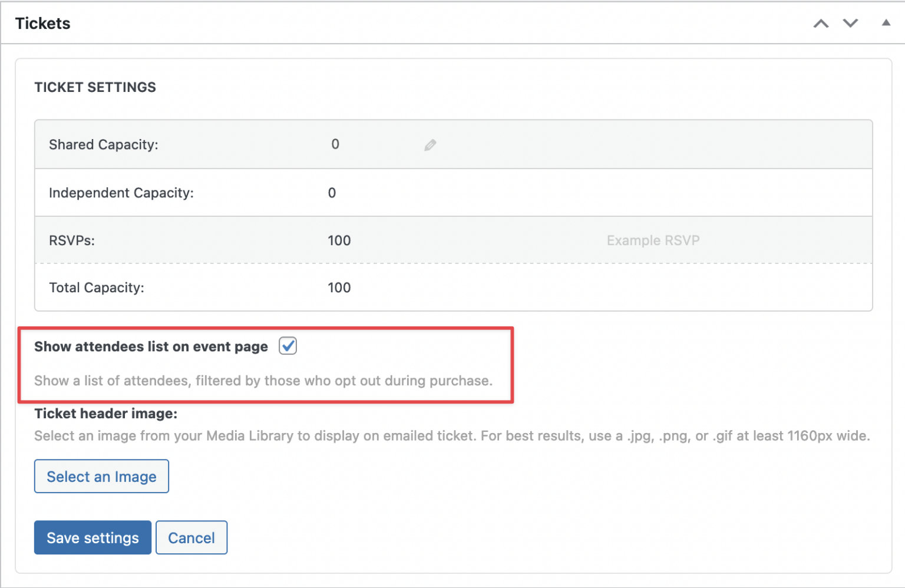
Task: Click the Ticket header image heading
Action: [x=105, y=414]
